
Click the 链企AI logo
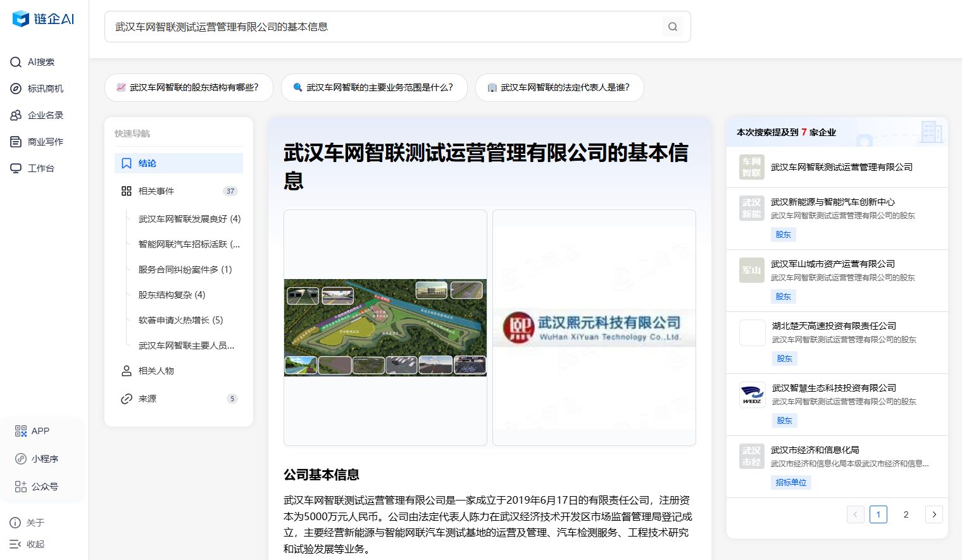[x=43, y=19]
